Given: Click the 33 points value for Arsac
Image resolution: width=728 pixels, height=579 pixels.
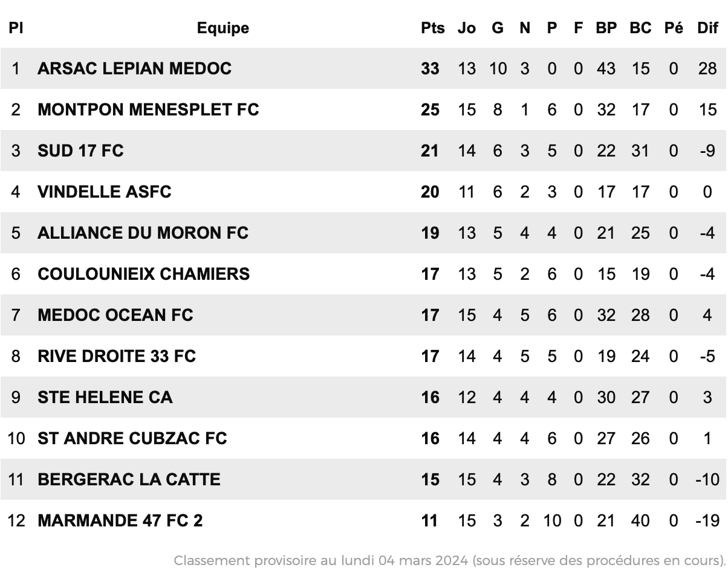Looking at the screenshot, I should [x=430, y=68].
